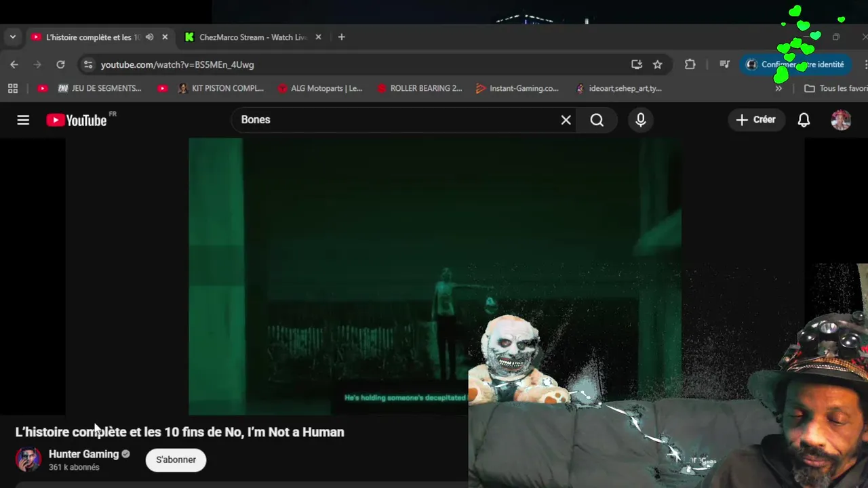The image size is (868, 488).
Task: Open the Hunter Gaming channel name
Action: (83, 454)
